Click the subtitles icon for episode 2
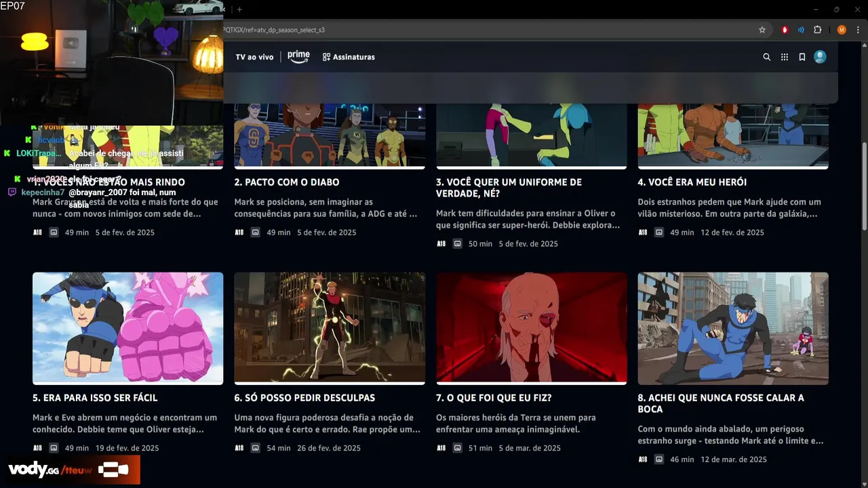 tap(256, 232)
